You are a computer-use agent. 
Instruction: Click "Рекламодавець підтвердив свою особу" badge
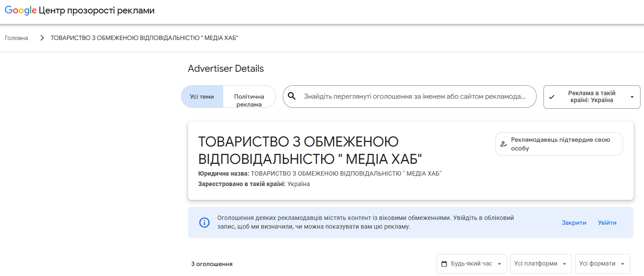click(x=559, y=144)
